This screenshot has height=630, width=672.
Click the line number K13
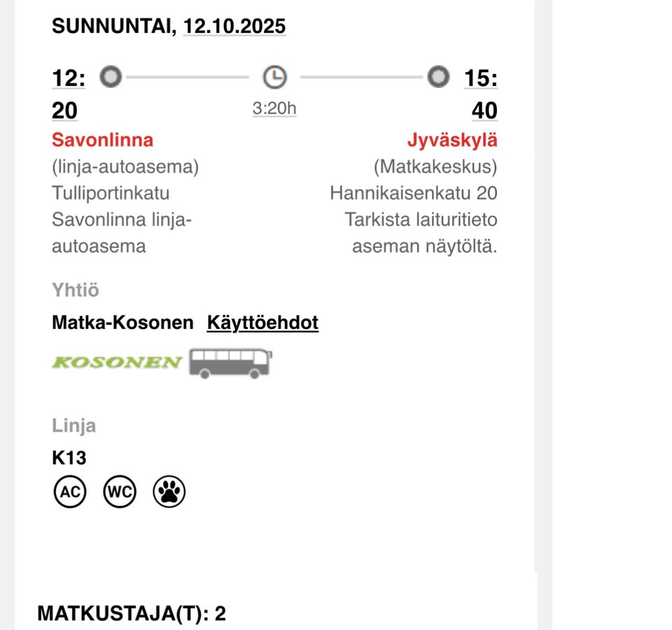point(69,458)
